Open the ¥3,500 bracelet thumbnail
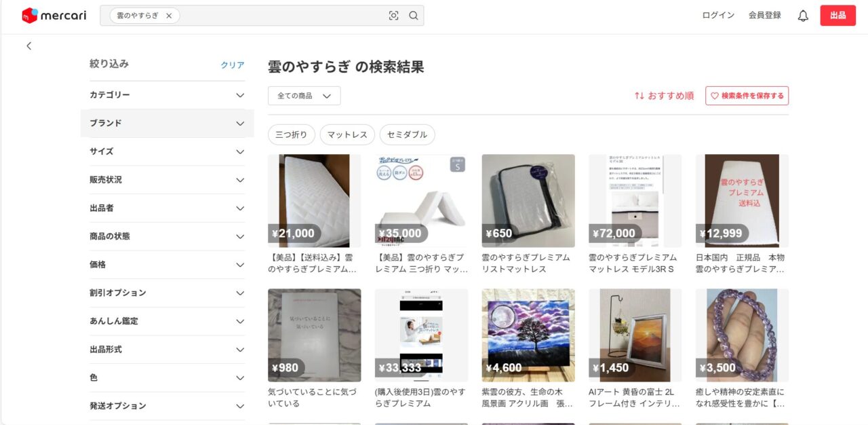This screenshot has width=868, height=425. [742, 335]
